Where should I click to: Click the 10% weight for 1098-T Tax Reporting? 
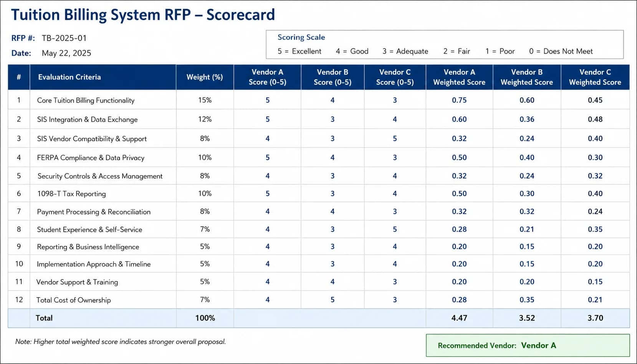point(205,194)
